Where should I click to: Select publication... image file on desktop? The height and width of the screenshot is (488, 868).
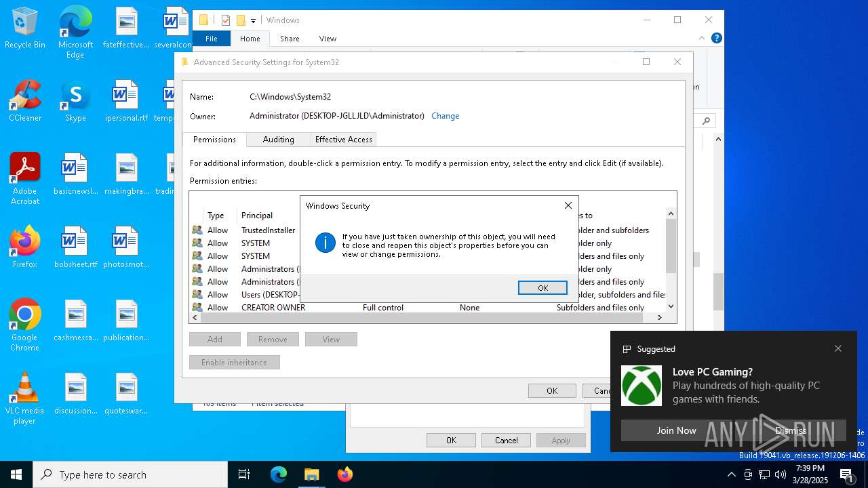click(126, 321)
